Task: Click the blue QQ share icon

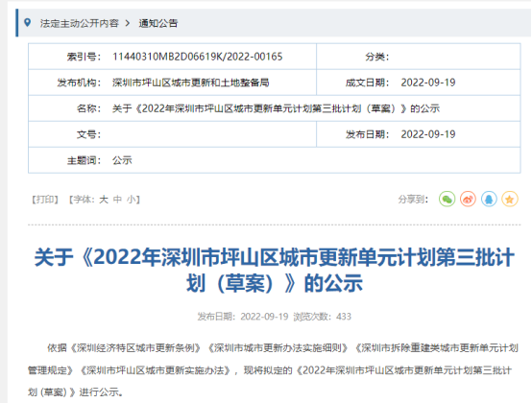Action: pos(489,200)
